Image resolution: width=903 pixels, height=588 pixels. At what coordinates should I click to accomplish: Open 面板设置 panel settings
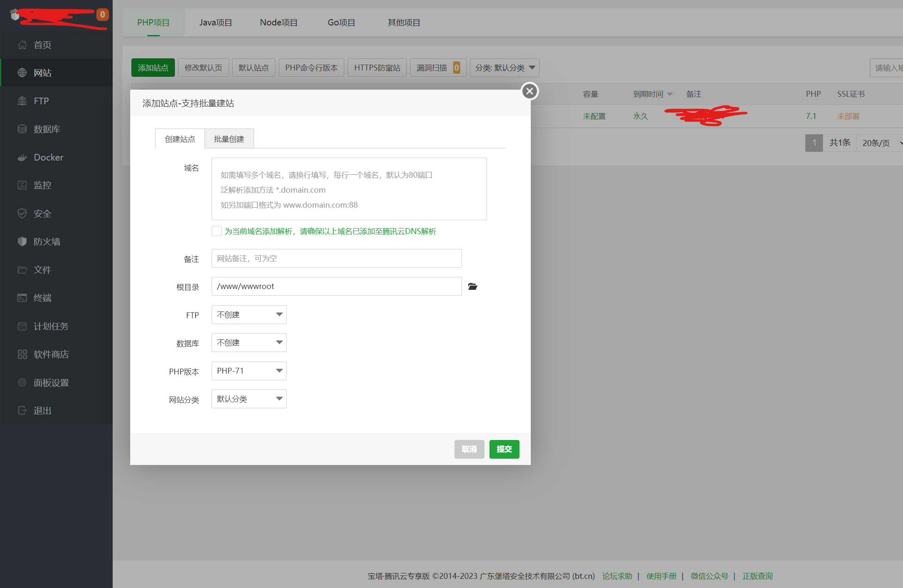point(51,382)
